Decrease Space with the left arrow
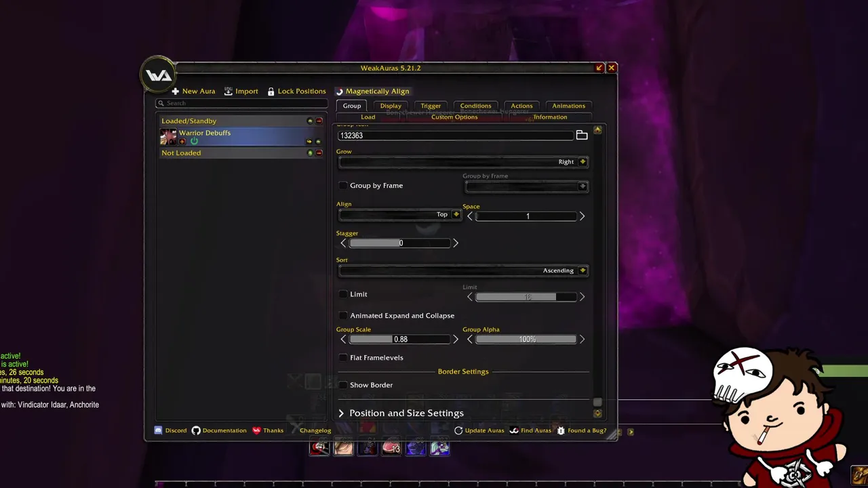 click(x=470, y=216)
